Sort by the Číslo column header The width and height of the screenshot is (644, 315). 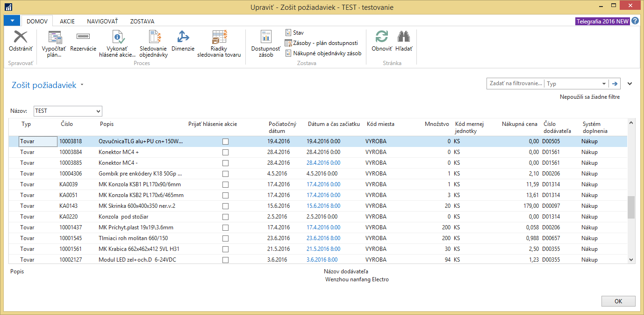point(67,124)
